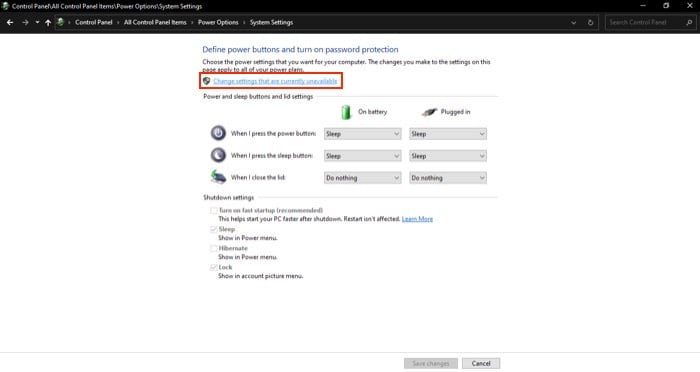Click 'When I press the power button' label
Screen dimensions: 700x372
click(x=273, y=134)
